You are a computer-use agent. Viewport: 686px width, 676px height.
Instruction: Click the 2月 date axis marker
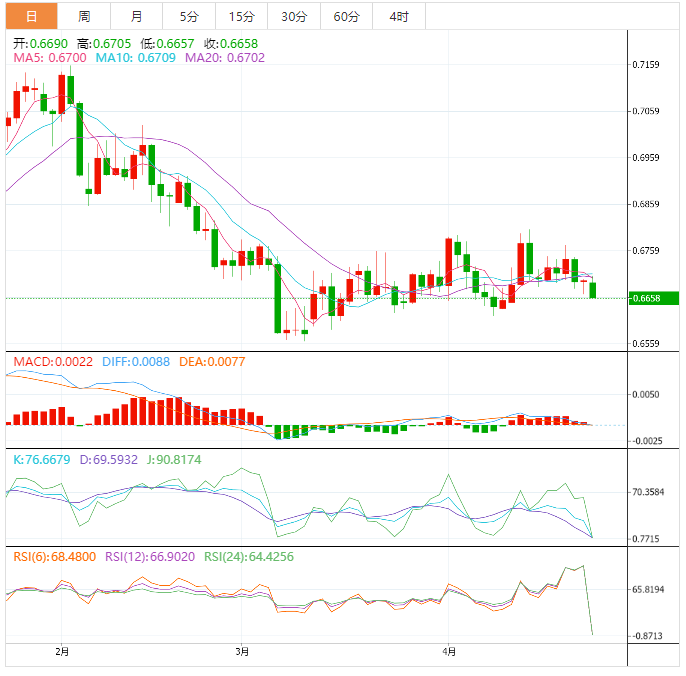pyautogui.click(x=62, y=652)
